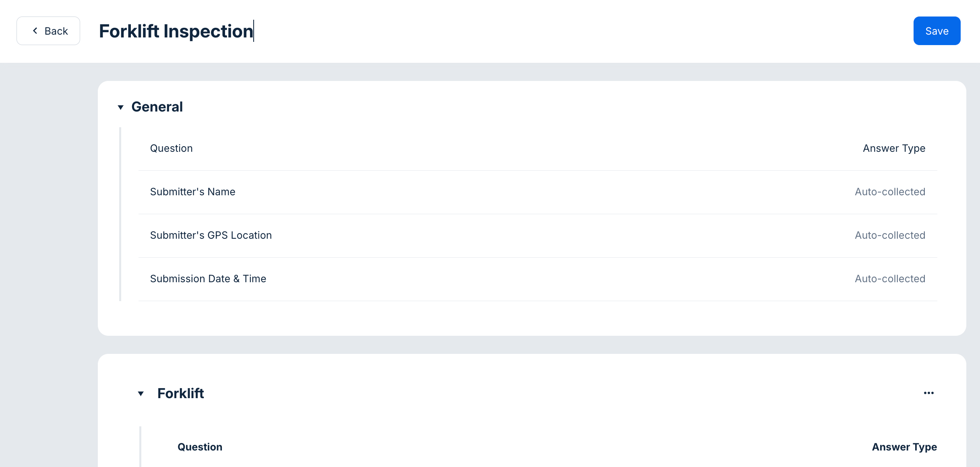Click the Back button
Screen dimensions: 980x467
[x=48, y=31]
